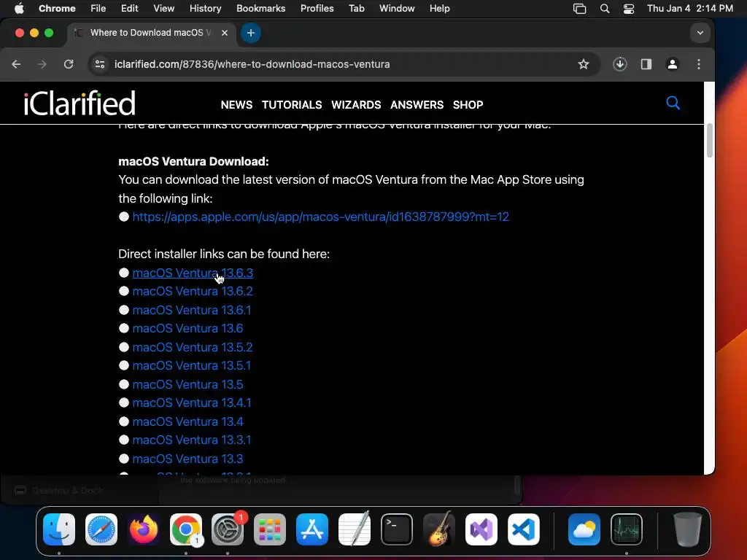747x560 pixels.
Task: Download macOS Ventura 13.5.2 installer
Action: pos(193,347)
